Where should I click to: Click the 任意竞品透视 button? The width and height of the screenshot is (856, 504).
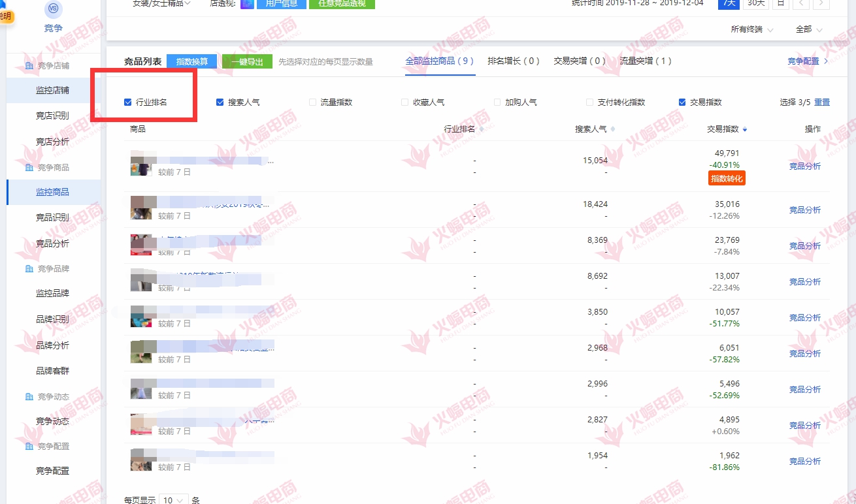[342, 3]
